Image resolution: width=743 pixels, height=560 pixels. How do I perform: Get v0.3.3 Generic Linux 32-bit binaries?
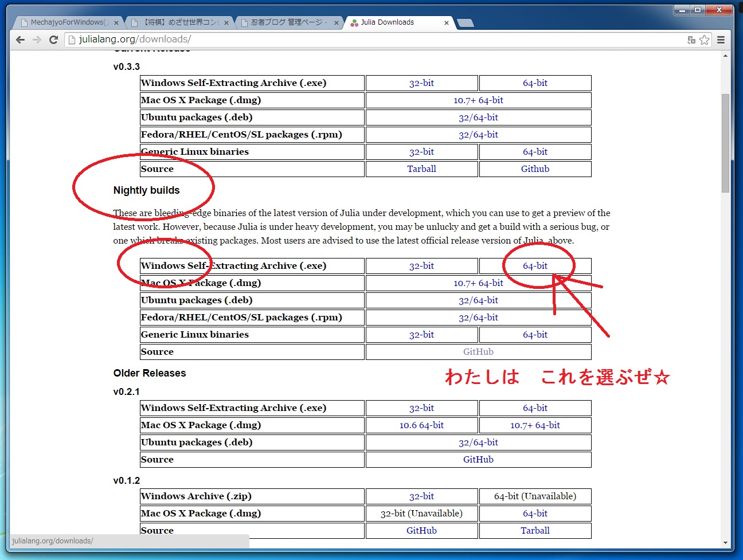[421, 152]
